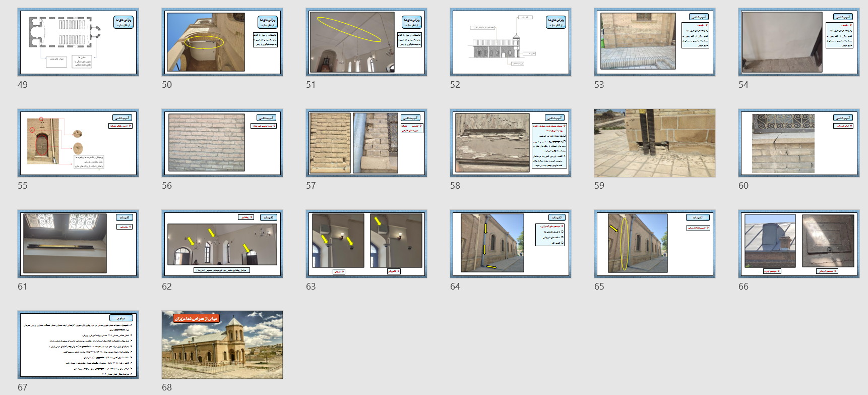Select final slide 68 with the church photo

coord(222,345)
